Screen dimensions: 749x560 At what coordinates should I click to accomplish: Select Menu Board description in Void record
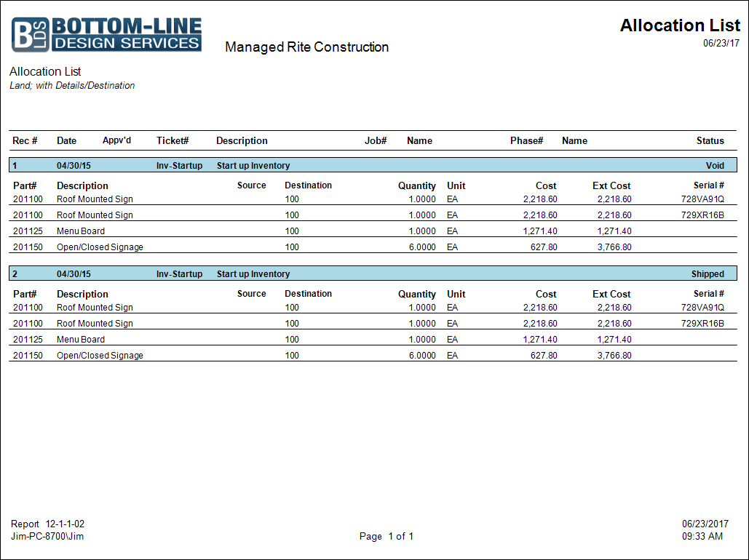tap(81, 231)
